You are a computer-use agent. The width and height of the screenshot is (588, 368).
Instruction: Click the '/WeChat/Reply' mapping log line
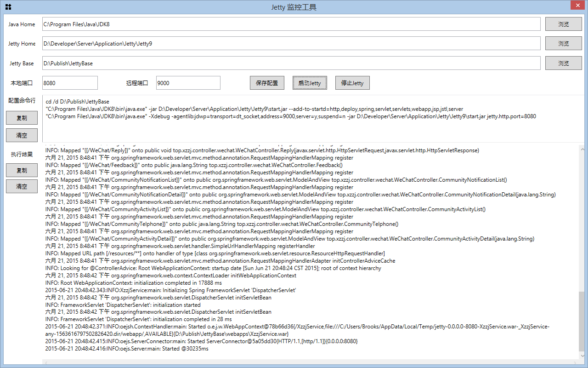pyautogui.click(x=262, y=150)
